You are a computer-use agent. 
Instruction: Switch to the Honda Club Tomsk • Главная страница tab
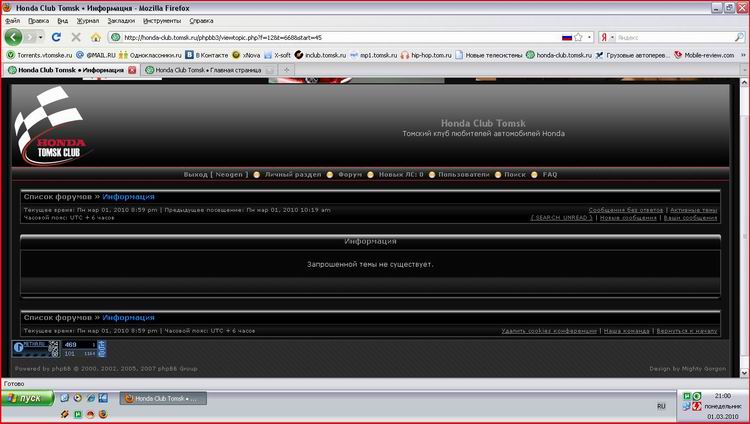point(209,70)
